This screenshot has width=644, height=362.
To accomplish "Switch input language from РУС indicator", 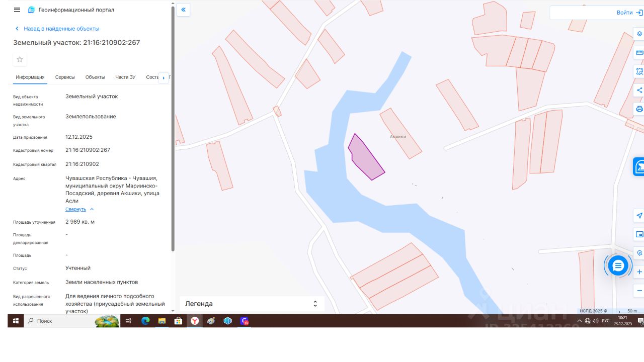I will click(606, 321).
